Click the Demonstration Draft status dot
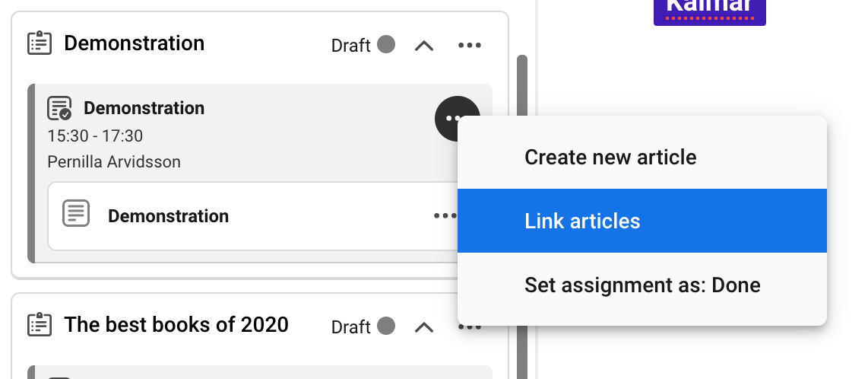The image size is (868, 379). [386, 45]
